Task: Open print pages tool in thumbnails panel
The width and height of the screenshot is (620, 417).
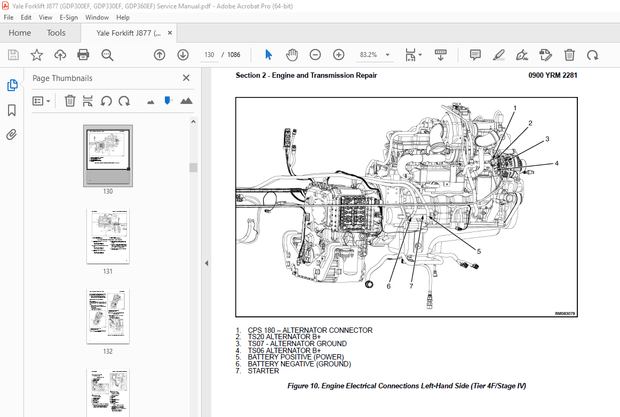Action: click(x=87, y=101)
